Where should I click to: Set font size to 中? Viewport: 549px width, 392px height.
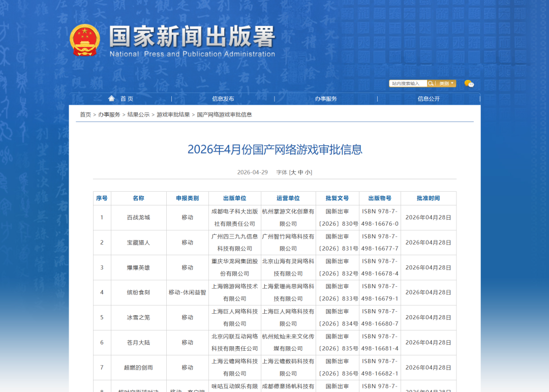[x=300, y=172]
